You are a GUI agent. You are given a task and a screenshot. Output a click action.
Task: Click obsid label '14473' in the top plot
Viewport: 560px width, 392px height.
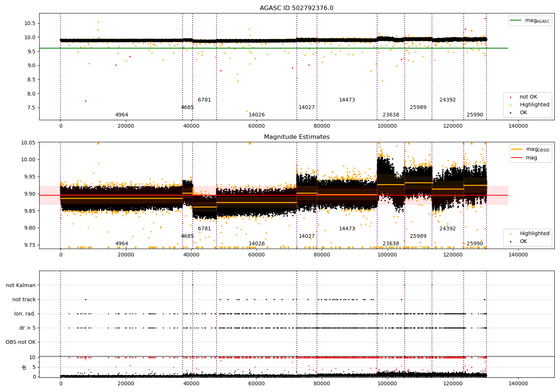347,100
